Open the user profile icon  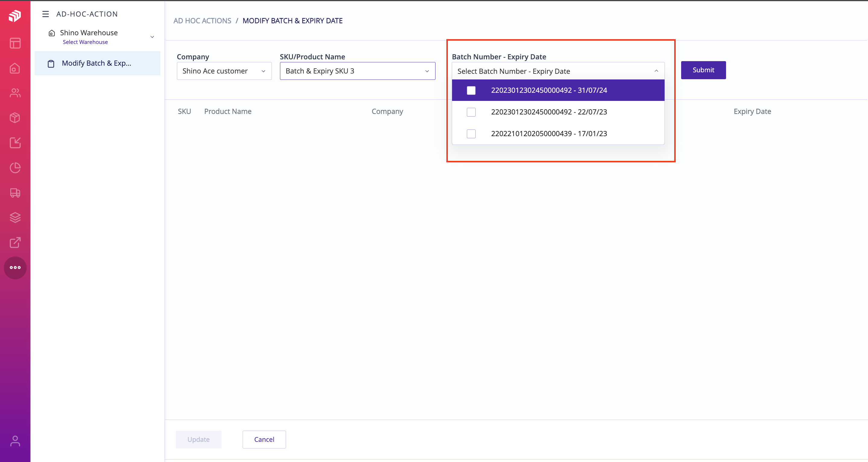pyautogui.click(x=15, y=441)
